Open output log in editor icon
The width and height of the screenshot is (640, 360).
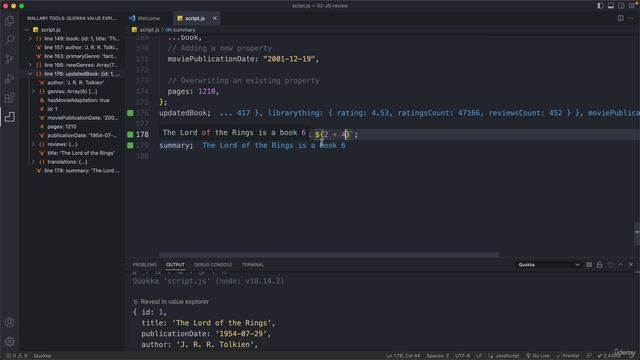pos(610,265)
